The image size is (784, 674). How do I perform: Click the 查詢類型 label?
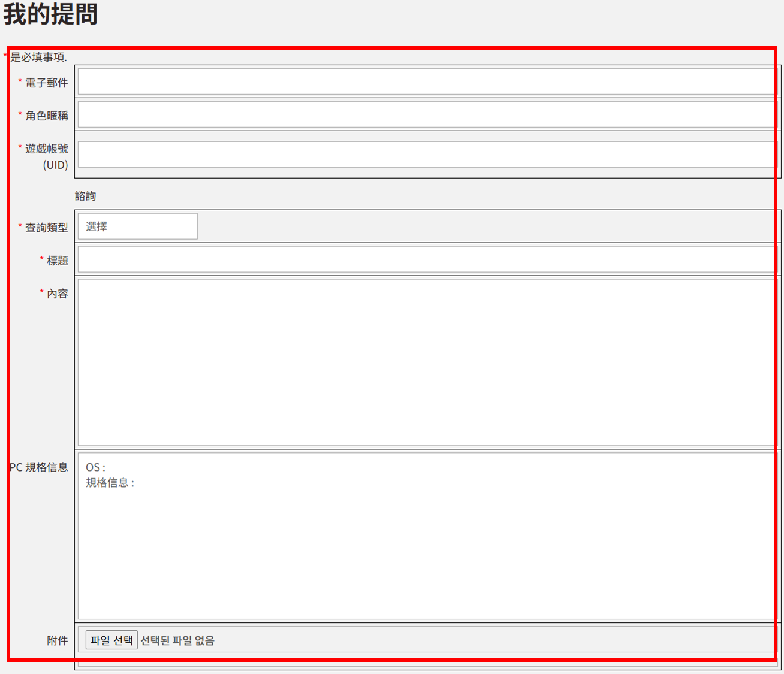click(46, 228)
